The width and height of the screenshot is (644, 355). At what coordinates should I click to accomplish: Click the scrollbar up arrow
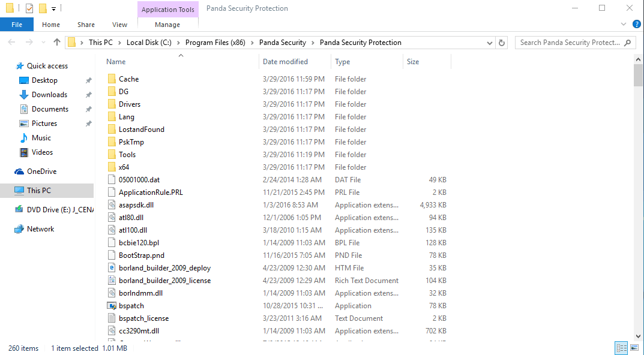(x=638, y=59)
